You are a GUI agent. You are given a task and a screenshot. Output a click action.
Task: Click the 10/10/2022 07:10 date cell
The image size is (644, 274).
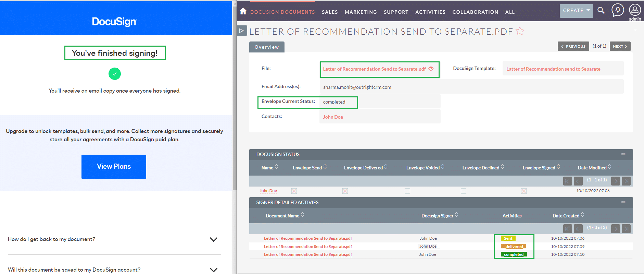[568, 254]
